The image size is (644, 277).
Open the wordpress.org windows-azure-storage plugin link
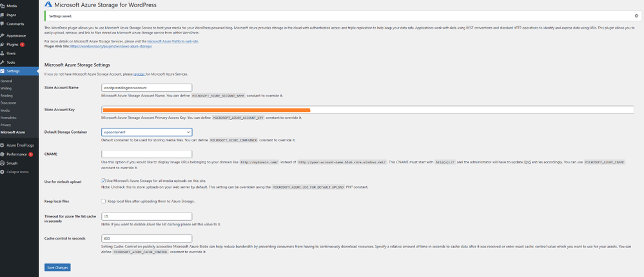[x=112, y=46]
